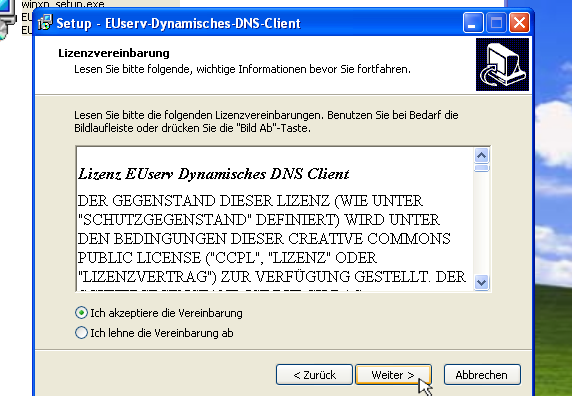The height and width of the screenshot is (396, 572).
Task: Click the license text scroll-down arrow
Action: click(482, 283)
